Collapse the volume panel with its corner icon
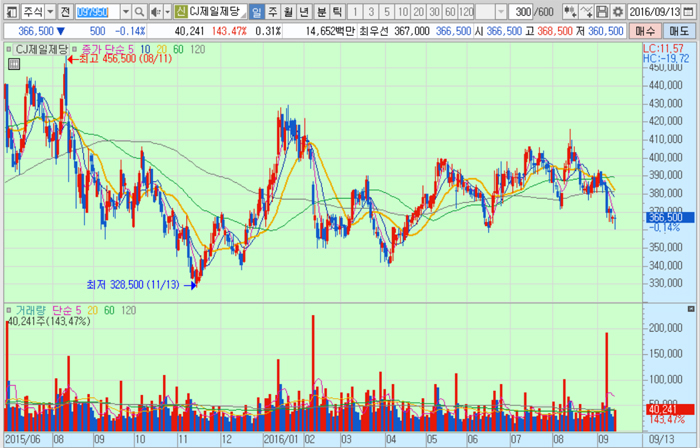Screen dimensions: 700x448 click(691, 309)
